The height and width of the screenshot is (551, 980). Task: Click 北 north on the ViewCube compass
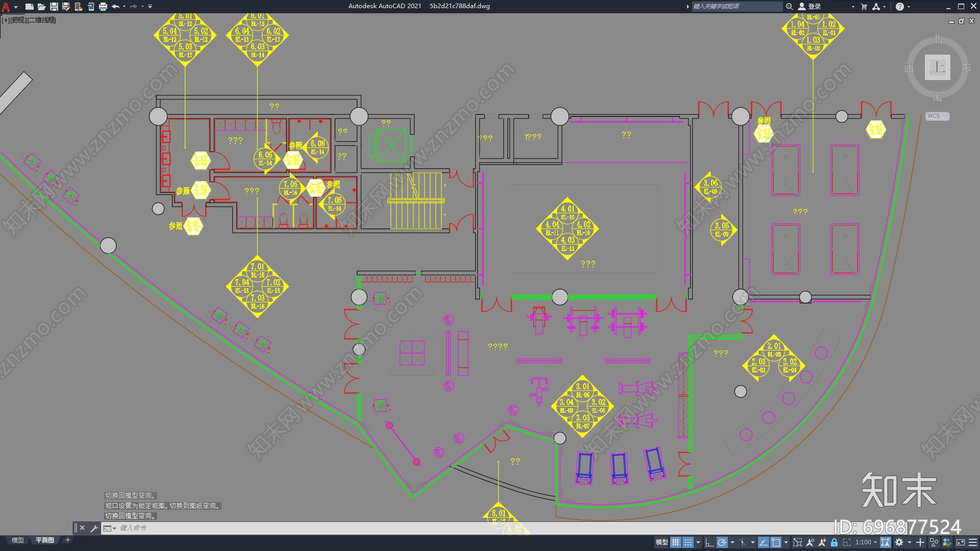point(938,39)
